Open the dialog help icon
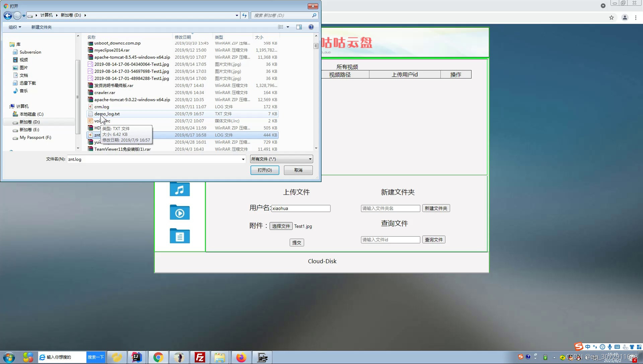The image size is (643, 364). coord(311,27)
